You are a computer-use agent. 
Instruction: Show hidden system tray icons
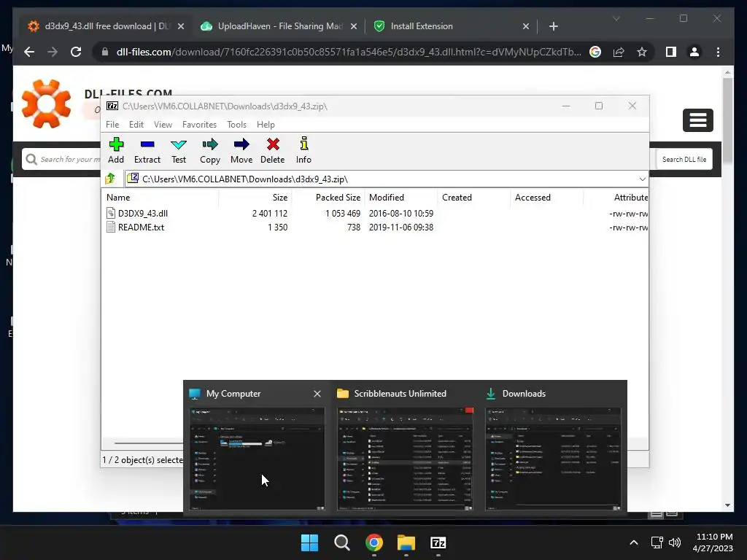tap(634, 542)
